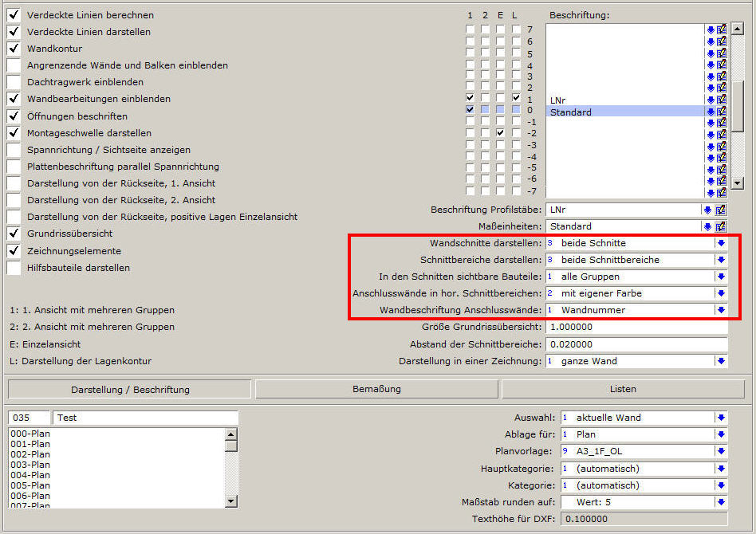This screenshot has width=756, height=534.
Task: Click the edit icon in the highlighted Standard row
Action: click(x=722, y=112)
